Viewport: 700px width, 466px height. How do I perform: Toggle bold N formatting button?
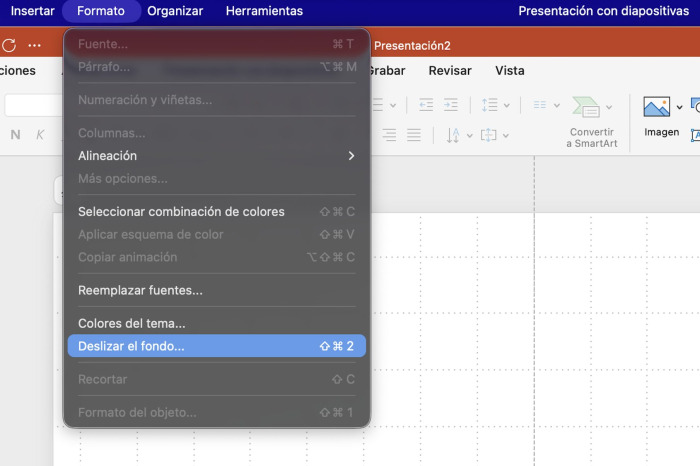point(15,135)
